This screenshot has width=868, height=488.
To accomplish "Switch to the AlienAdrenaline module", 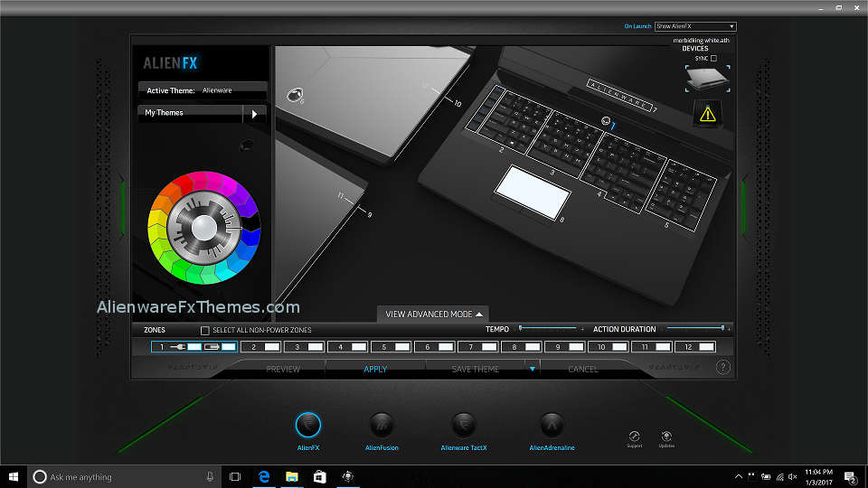I will click(x=552, y=425).
